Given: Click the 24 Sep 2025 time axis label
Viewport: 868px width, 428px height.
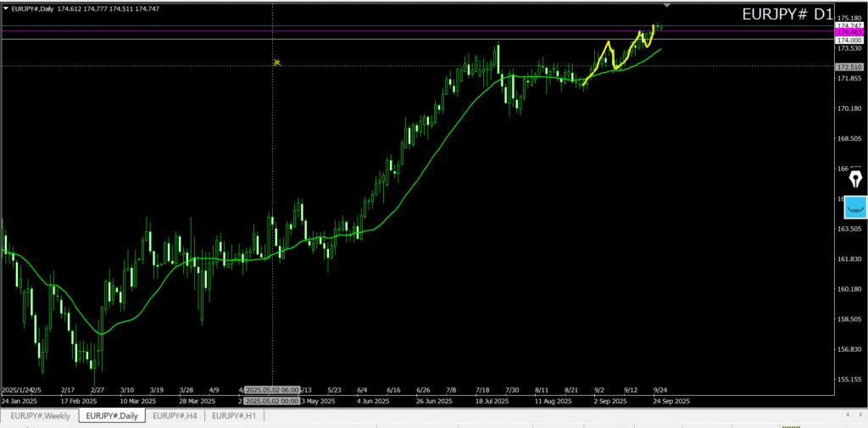Looking at the screenshot, I should (670, 400).
